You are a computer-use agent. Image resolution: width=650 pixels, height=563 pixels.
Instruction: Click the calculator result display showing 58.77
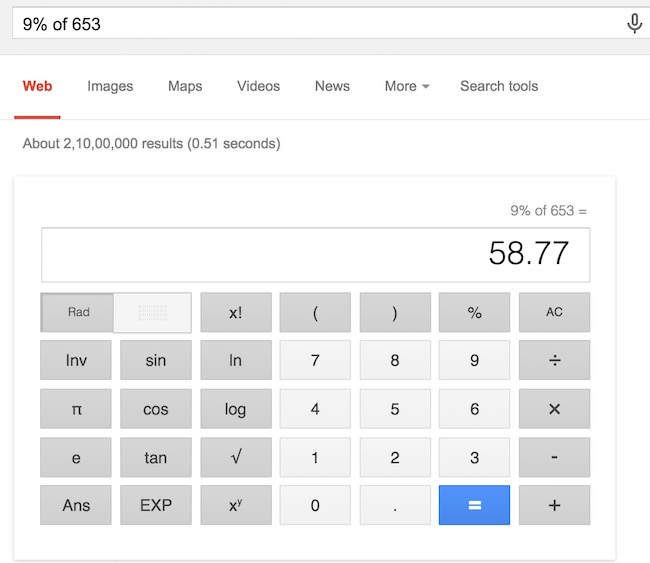pos(315,255)
